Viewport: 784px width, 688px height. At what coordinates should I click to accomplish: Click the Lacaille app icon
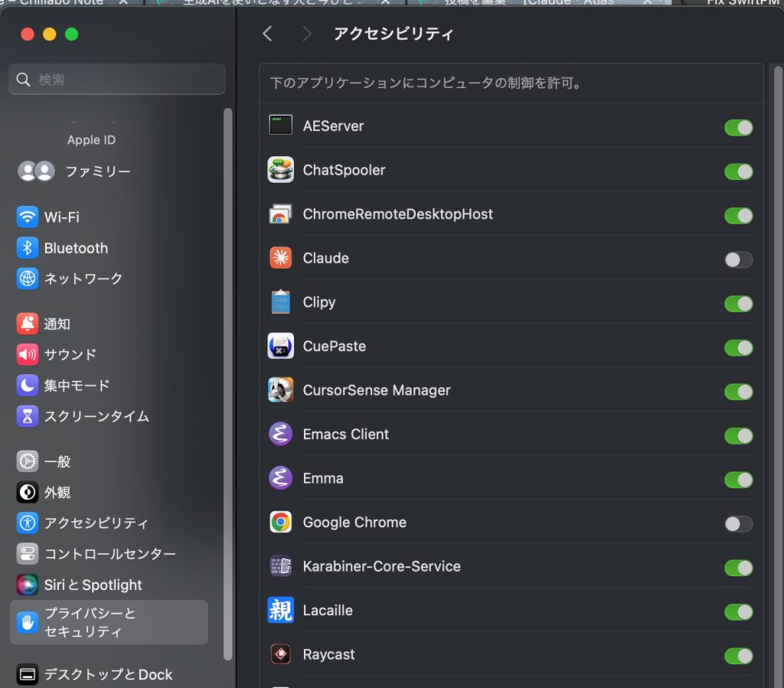point(280,610)
